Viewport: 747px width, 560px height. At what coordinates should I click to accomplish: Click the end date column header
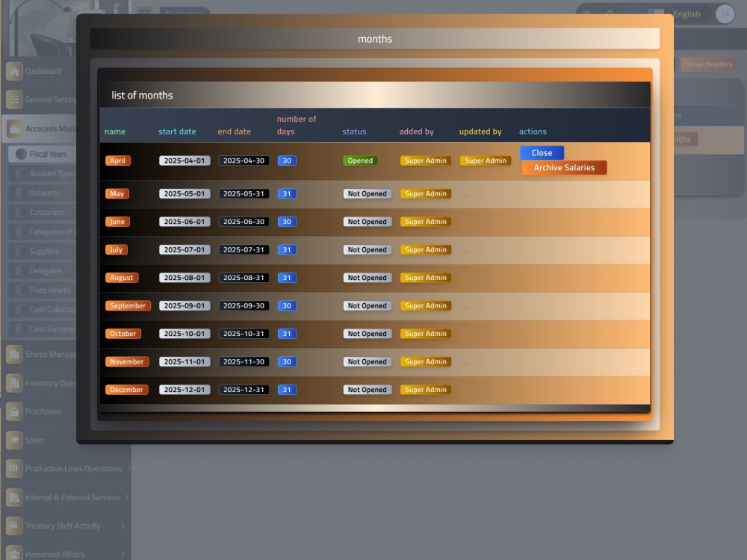[x=234, y=131]
